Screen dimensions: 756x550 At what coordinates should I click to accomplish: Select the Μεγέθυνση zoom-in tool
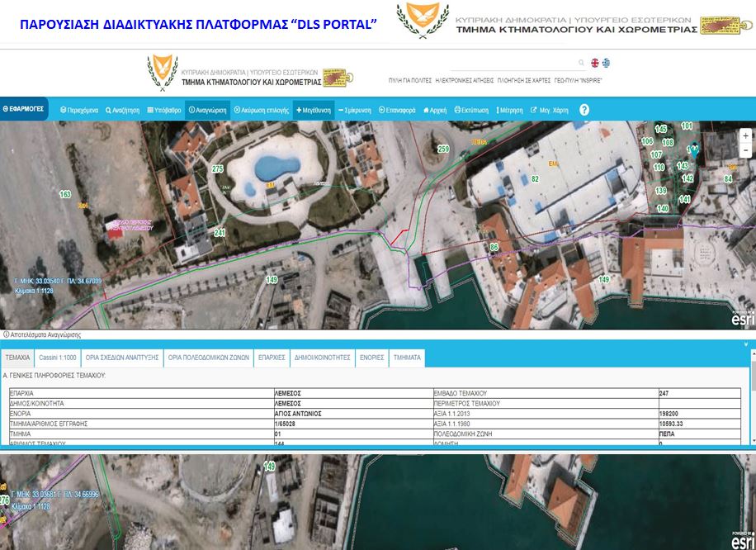[314, 109]
